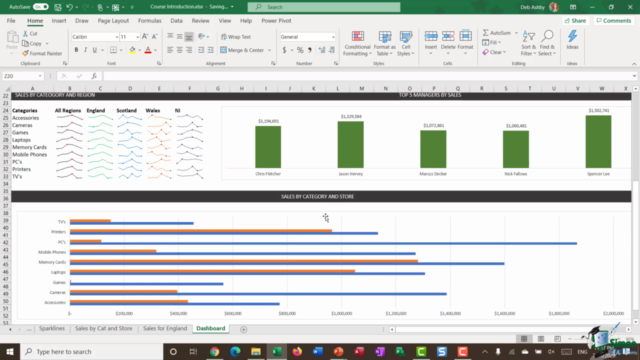Open Sort & Filter menu

coord(528,43)
